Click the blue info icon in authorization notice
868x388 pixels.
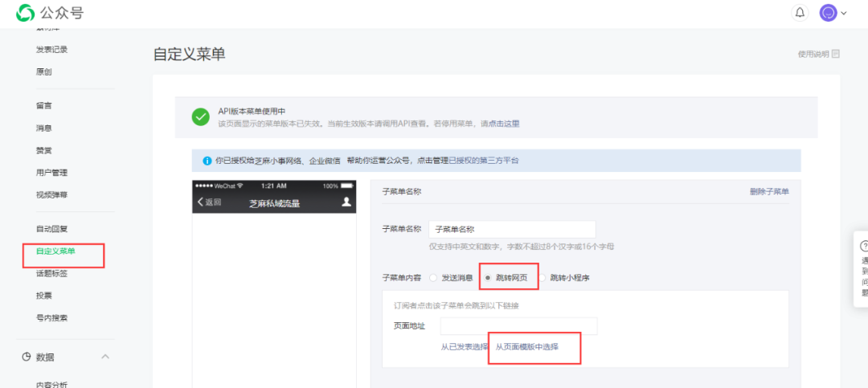pos(207,161)
